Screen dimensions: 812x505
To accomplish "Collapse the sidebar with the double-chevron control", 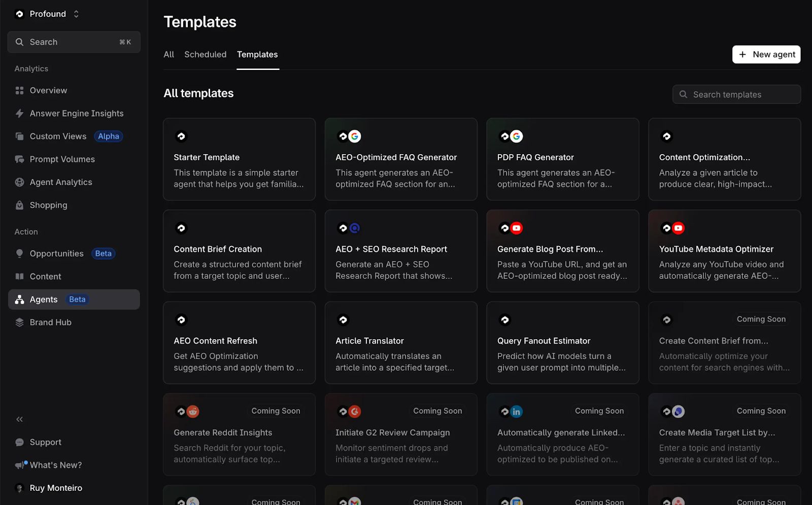I will [x=19, y=419].
